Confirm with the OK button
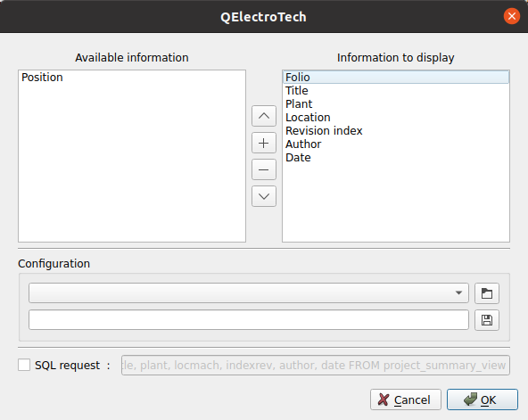528x420 pixels. coord(483,399)
